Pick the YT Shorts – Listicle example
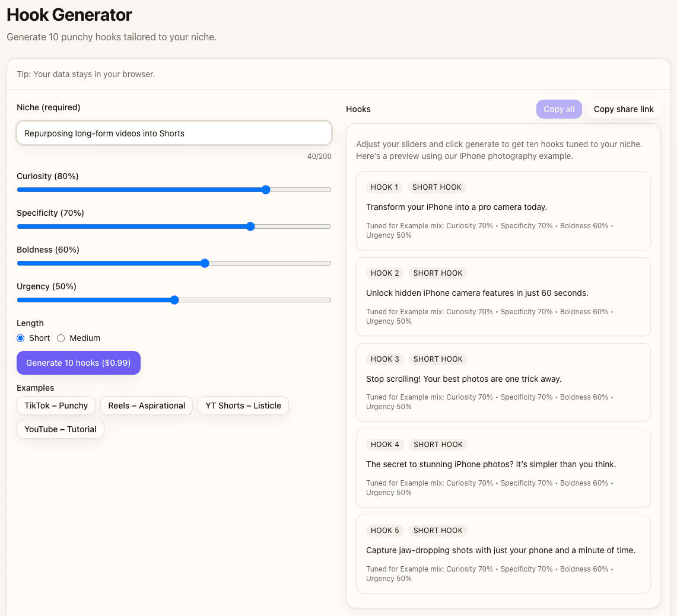 (x=243, y=406)
